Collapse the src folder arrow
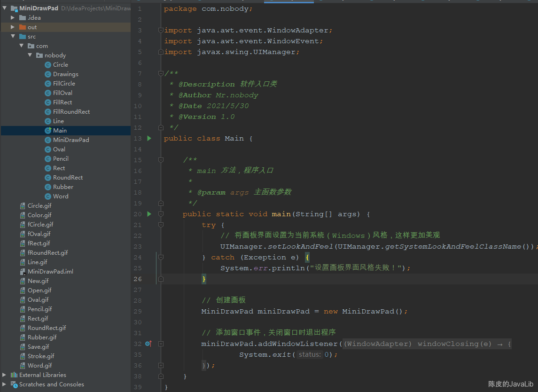This screenshot has width=538, height=392. [x=13, y=36]
